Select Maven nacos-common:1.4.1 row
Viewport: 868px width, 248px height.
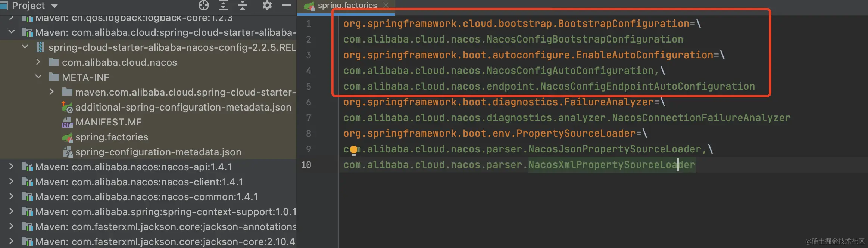(x=148, y=197)
